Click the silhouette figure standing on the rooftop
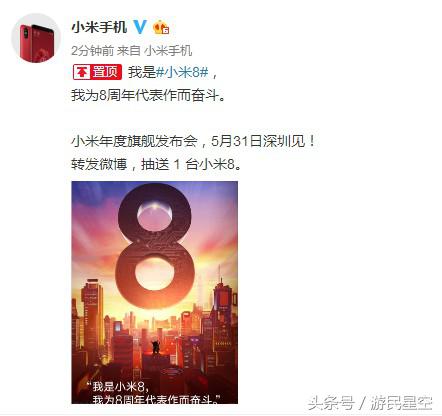 156,348
